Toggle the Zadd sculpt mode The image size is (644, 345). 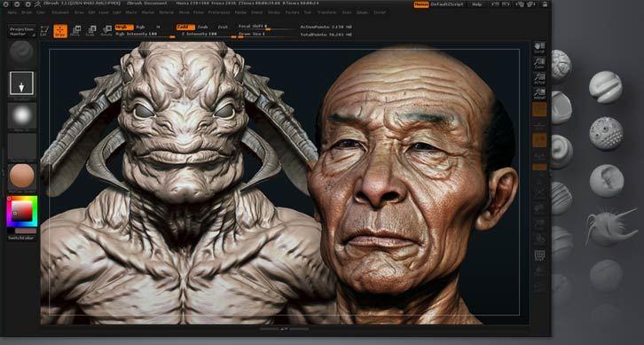coord(185,27)
